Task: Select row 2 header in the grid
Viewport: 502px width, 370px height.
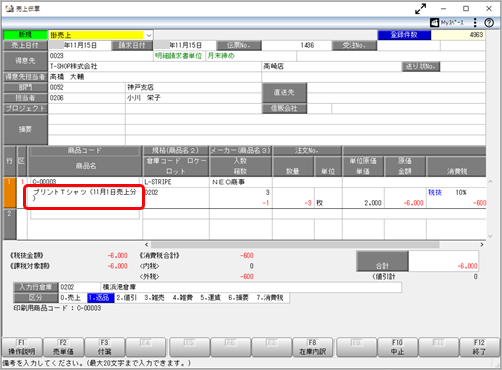Action: (10, 224)
